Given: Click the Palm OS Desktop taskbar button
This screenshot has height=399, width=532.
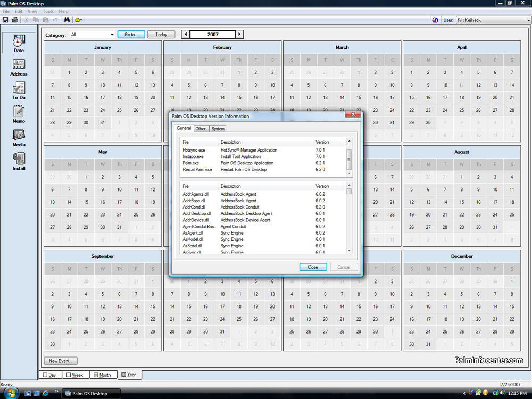Looking at the screenshot, I should coord(92,394).
